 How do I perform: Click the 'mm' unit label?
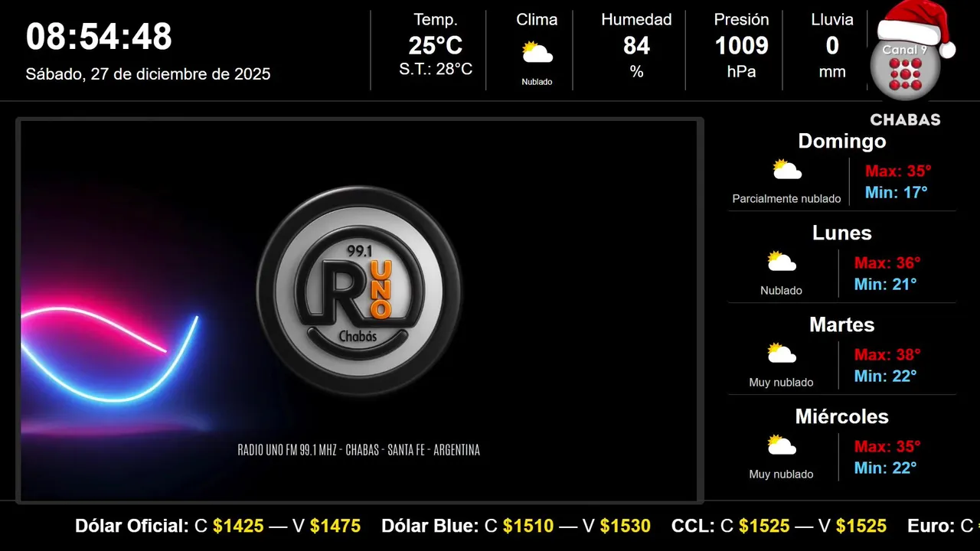[x=832, y=72]
